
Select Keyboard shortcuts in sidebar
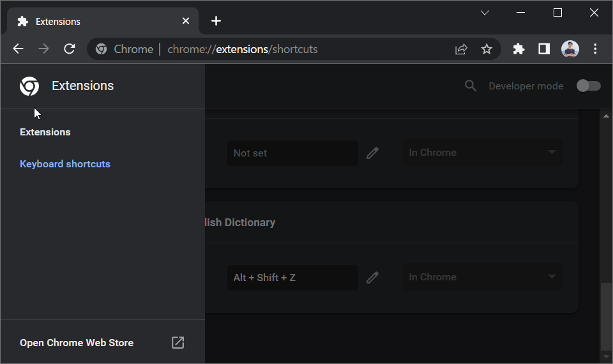[65, 164]
